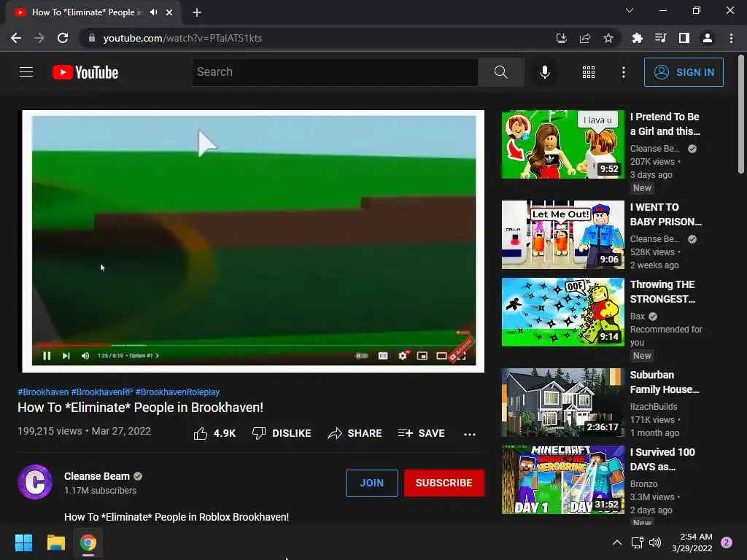
Task: Bookmark this page with the star
Action: (608, 38)
